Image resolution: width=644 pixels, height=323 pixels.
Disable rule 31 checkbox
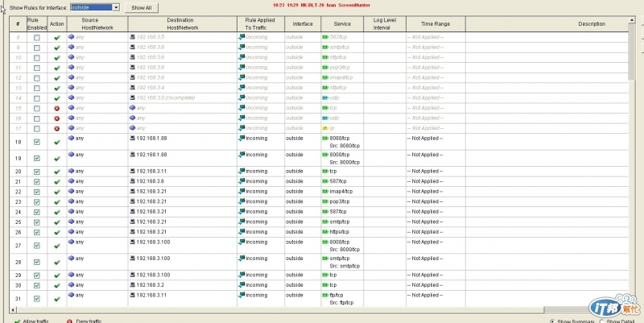pos(36,299)
